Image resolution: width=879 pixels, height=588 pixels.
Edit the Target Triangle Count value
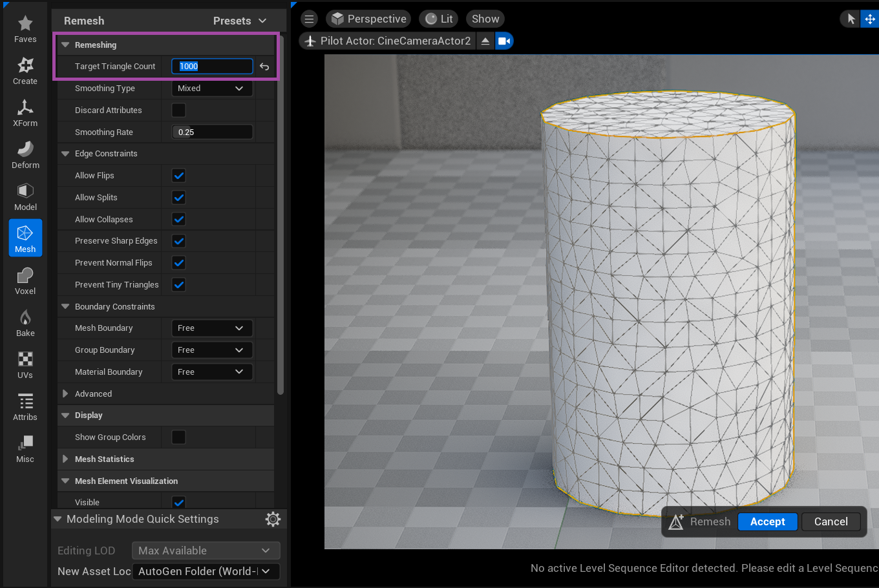pos(212,66)
